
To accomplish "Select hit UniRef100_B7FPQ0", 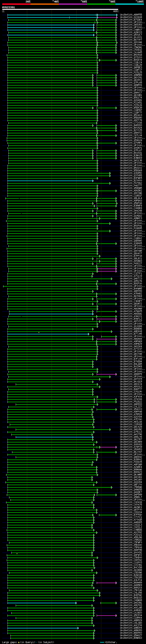I will click(131, 515).
